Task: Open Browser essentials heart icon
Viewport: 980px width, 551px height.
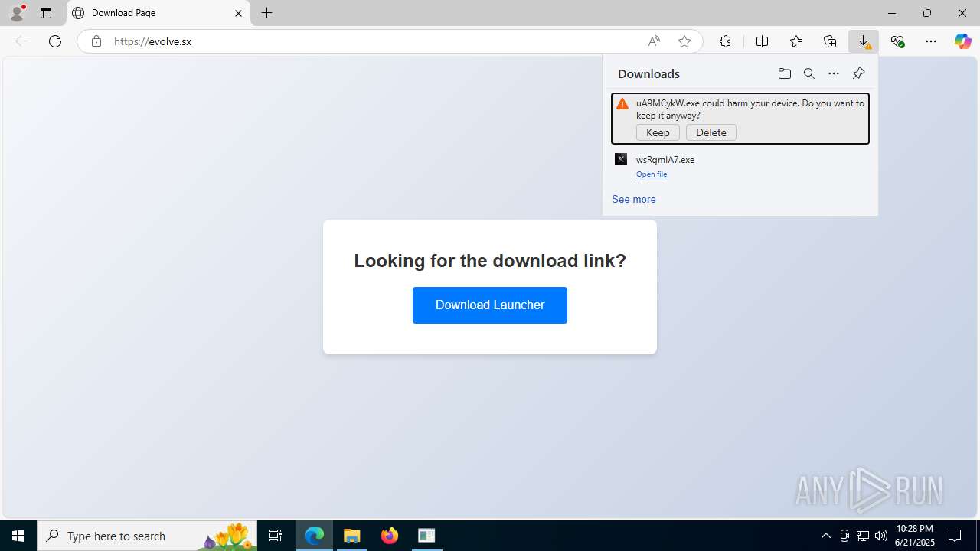Action: click(x=897, y=41)
